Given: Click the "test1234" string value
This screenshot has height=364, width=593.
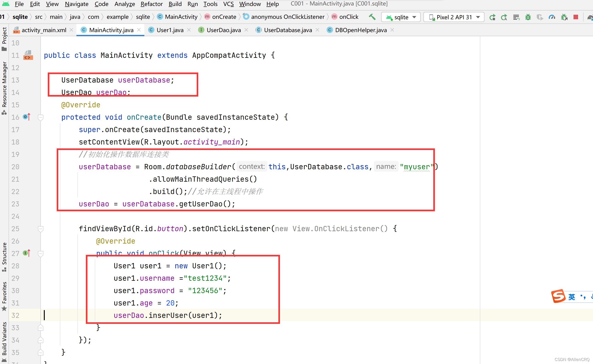Looking at the screenshot, I should coord(205,278).
